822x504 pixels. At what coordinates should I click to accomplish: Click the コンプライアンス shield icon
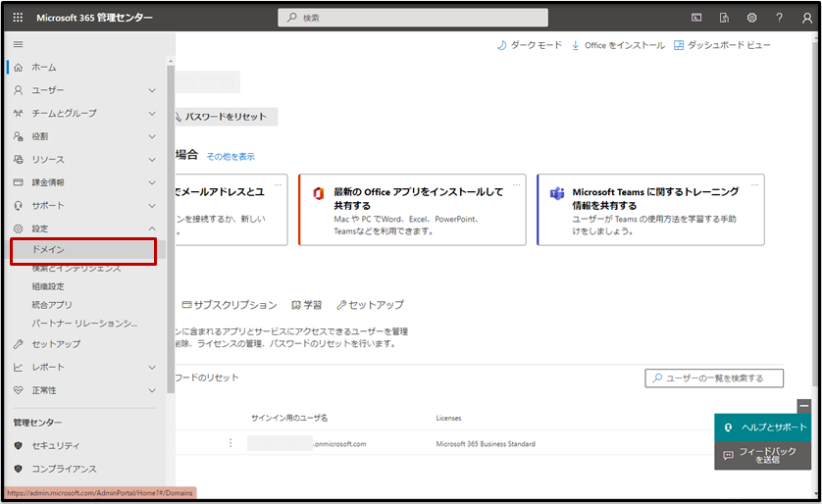tap(19, 469)
